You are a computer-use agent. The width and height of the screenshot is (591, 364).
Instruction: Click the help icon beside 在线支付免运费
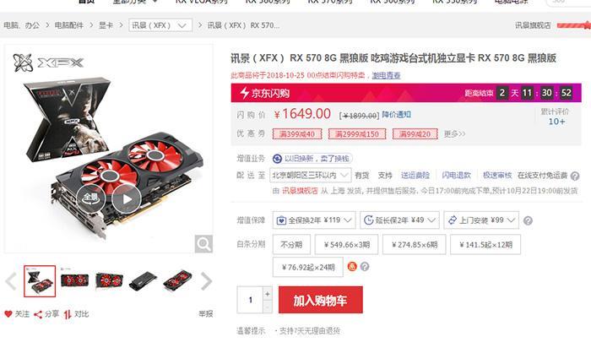click(x=575, y=176)
